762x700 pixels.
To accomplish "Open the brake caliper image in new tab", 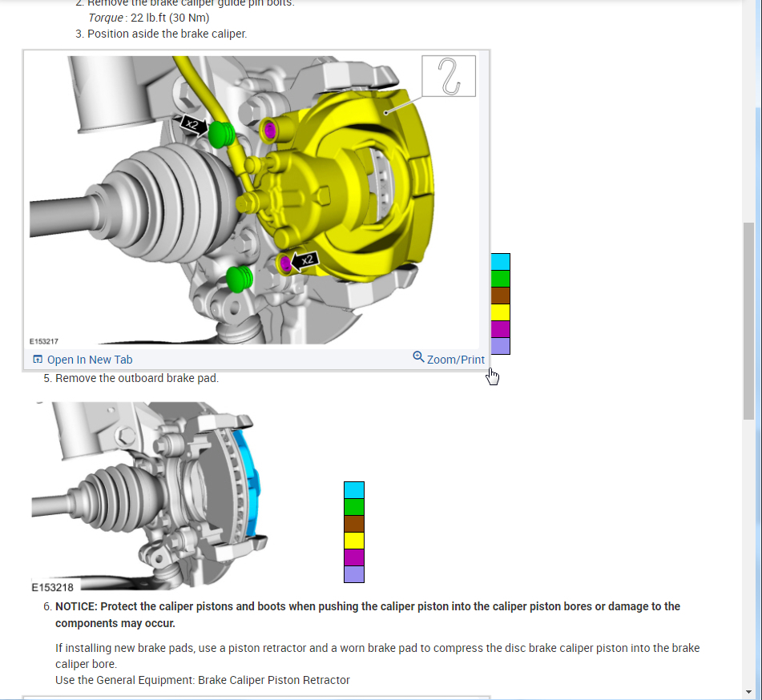I will pyautogui.click(x=90, y=360).
